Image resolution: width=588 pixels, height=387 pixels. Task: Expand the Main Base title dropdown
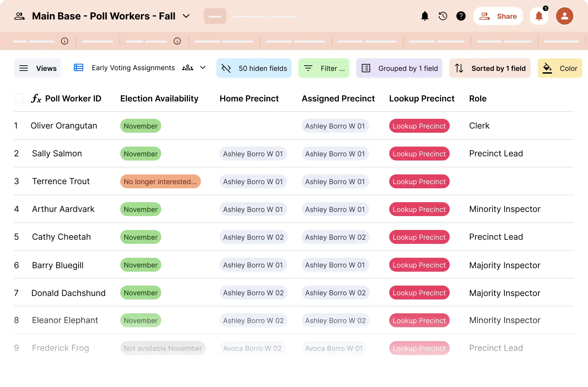pyautogui.click(x=186, y=16)
